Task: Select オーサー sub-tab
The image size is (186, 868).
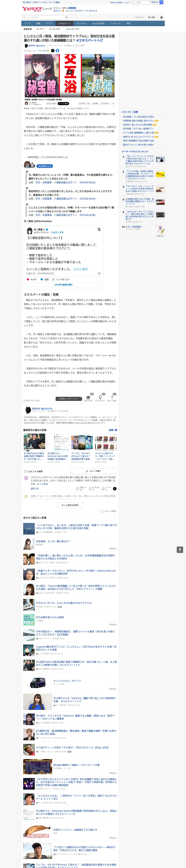Action: point(41,29)
